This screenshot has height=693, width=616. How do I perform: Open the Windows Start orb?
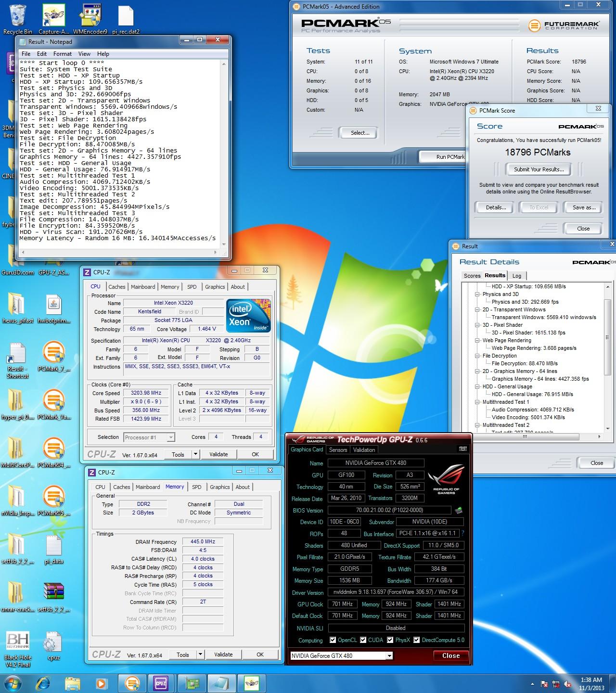pos(13,683)
